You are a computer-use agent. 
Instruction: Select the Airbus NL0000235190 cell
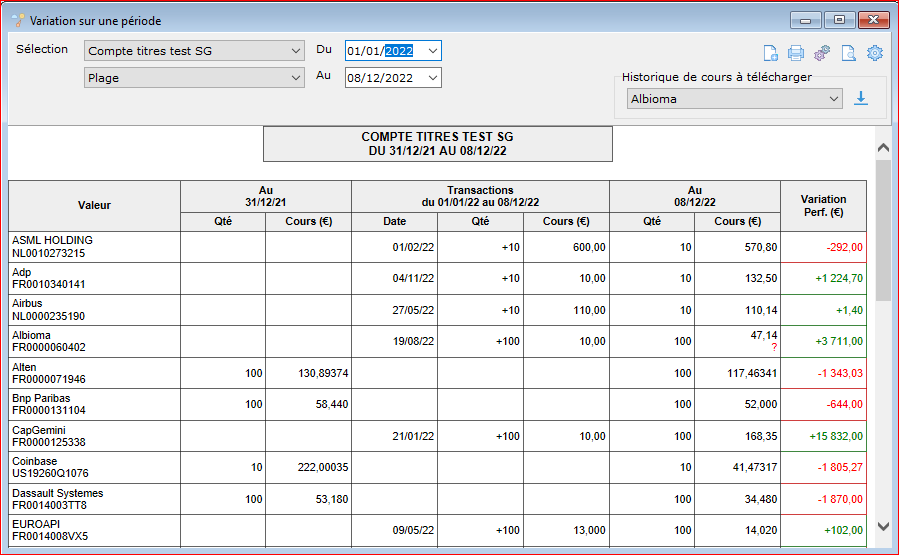coord(95,310)
